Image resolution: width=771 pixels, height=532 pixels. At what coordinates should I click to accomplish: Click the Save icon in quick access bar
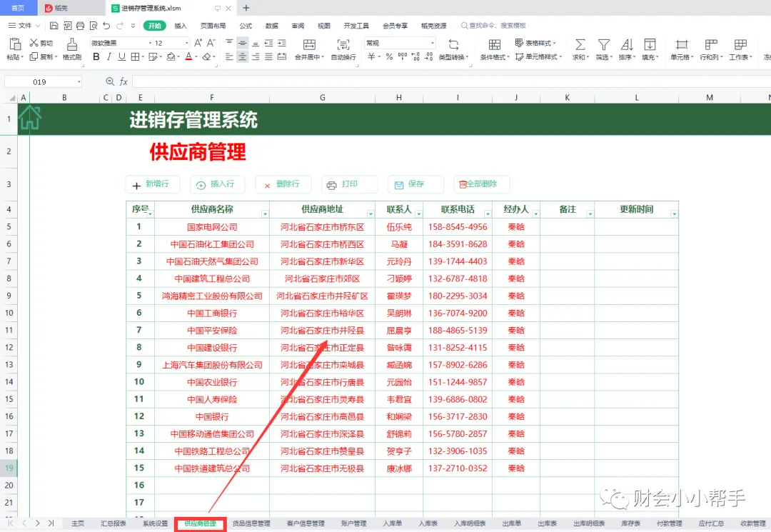[54, 26]
